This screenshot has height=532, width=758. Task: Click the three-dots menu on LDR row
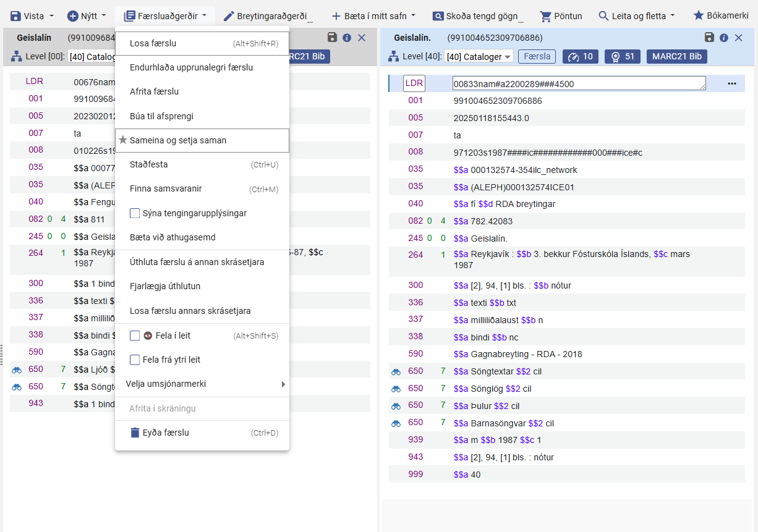[x=732, y=83]
